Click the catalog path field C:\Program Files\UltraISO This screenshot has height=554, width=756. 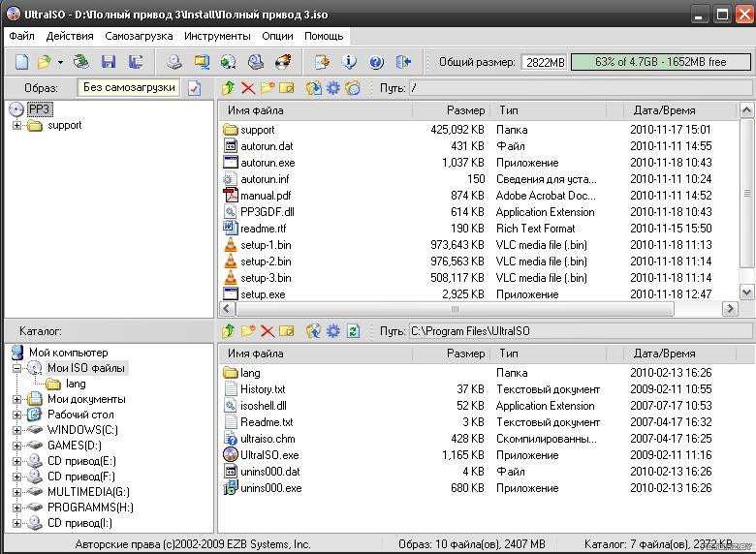tap(580, 331)
